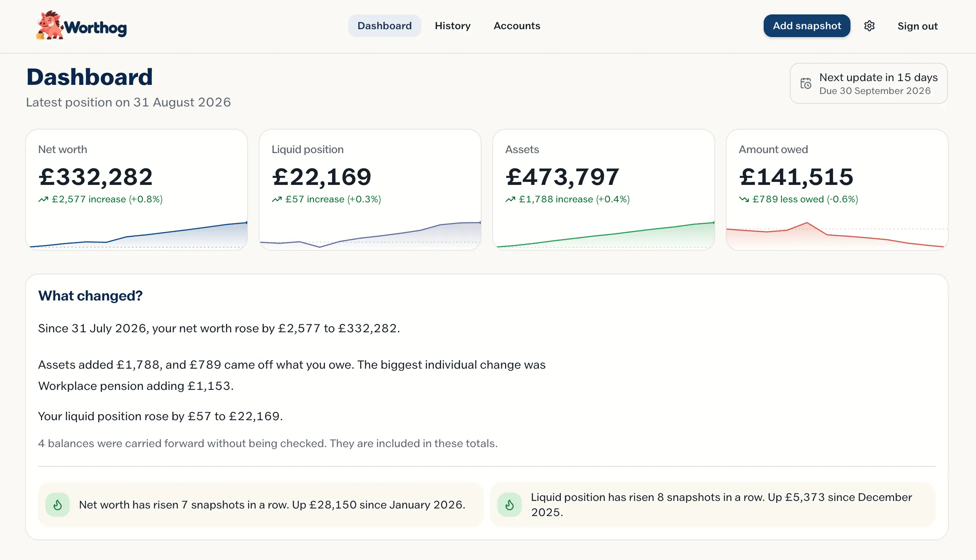Click 'Your liquid position rose by £57' sentence
976x560 pixels.
160,416
